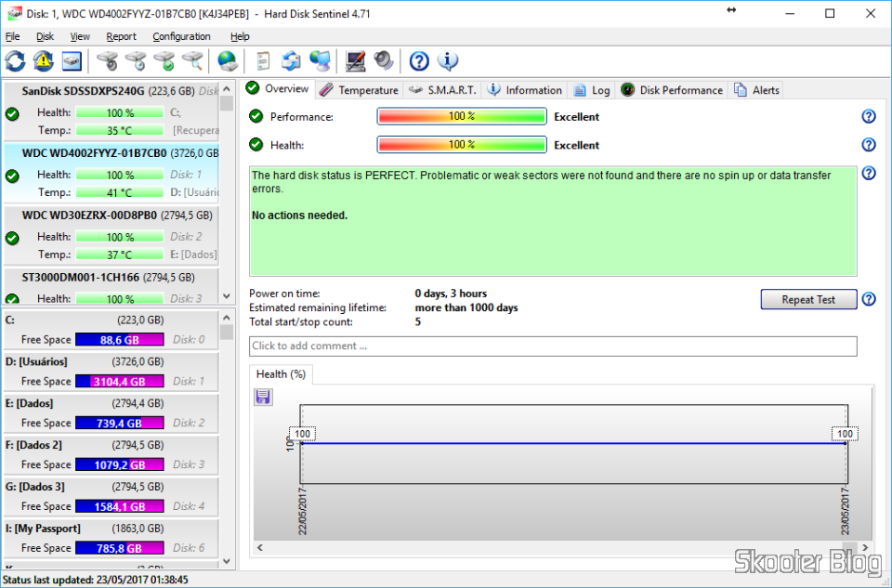Click the send report envelope icon
The image size is (892, 588).
click(x=291, y=61)
